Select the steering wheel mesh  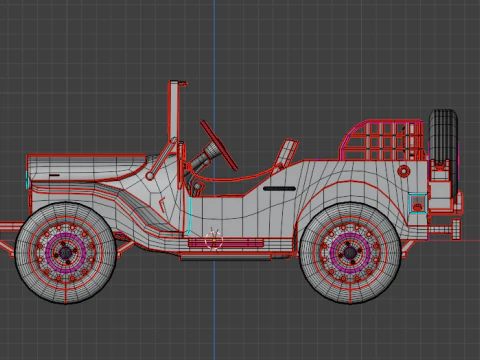(219, 145)
